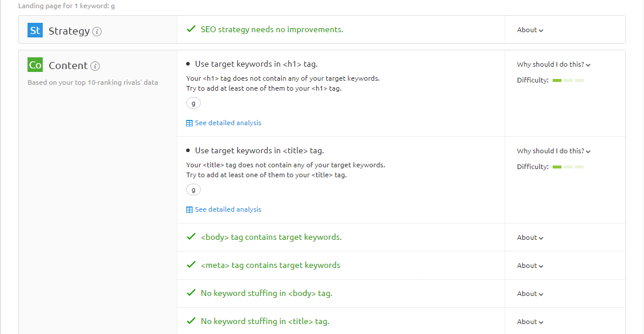The width and height of the screenshot is (644, 334).
Task: Expand About for body tag contains keywords
Action: tap(530, 237)
